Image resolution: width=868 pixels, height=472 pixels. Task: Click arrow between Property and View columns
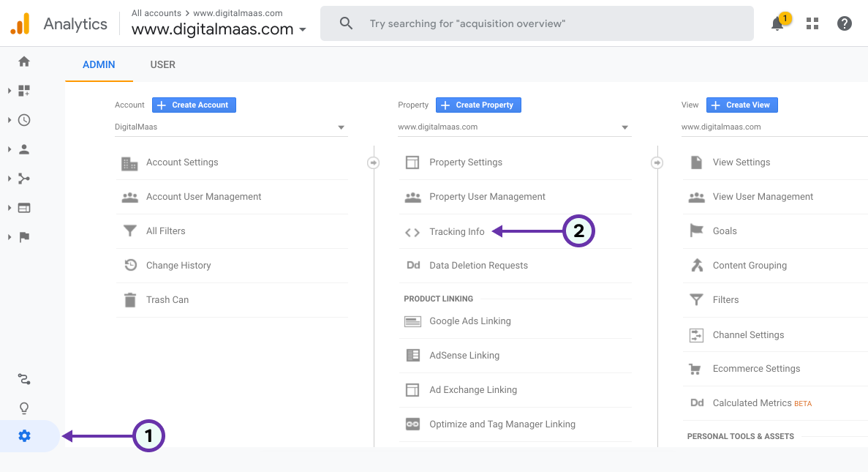657,163
